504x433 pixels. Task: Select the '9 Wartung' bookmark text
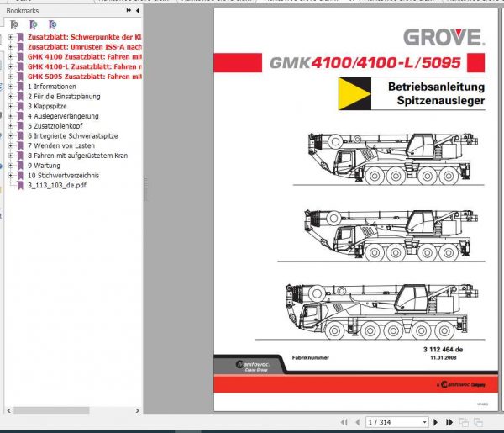point(44,166)
